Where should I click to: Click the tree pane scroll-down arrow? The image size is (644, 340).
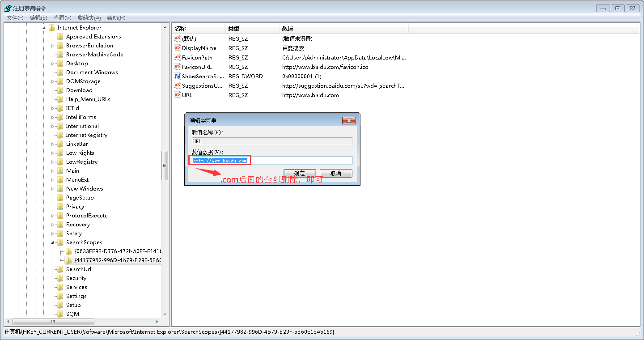coord(165,314)
